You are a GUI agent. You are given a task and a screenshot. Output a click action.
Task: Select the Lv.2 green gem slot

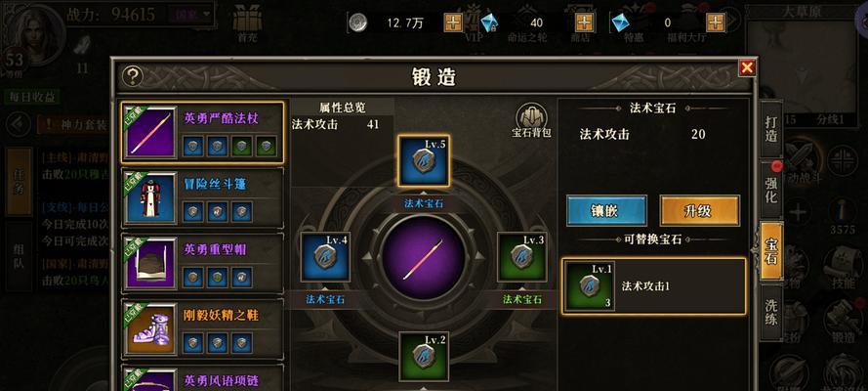pyautogui.click(x=424, y=357)
